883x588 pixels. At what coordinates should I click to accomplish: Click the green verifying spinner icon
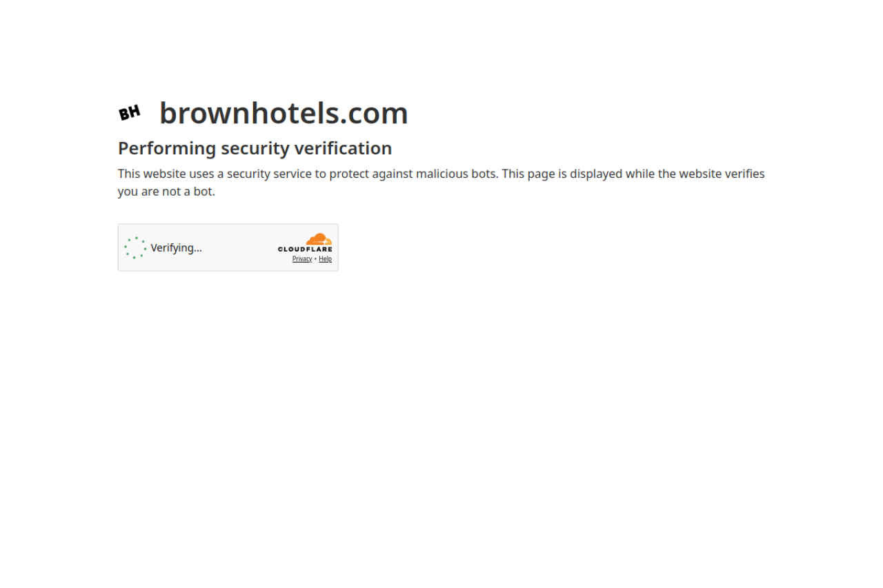point(135,247)
